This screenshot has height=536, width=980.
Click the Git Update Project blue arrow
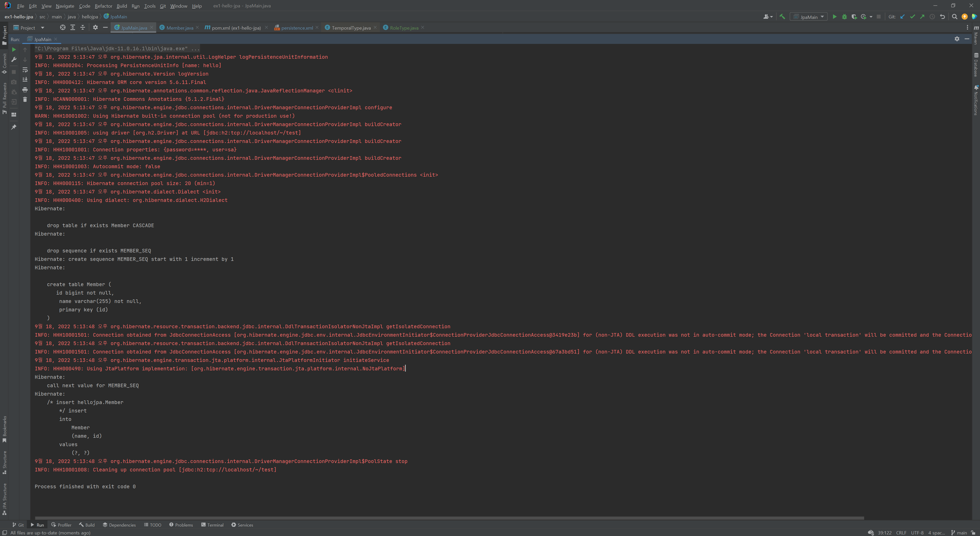click(x=902, y=17)
